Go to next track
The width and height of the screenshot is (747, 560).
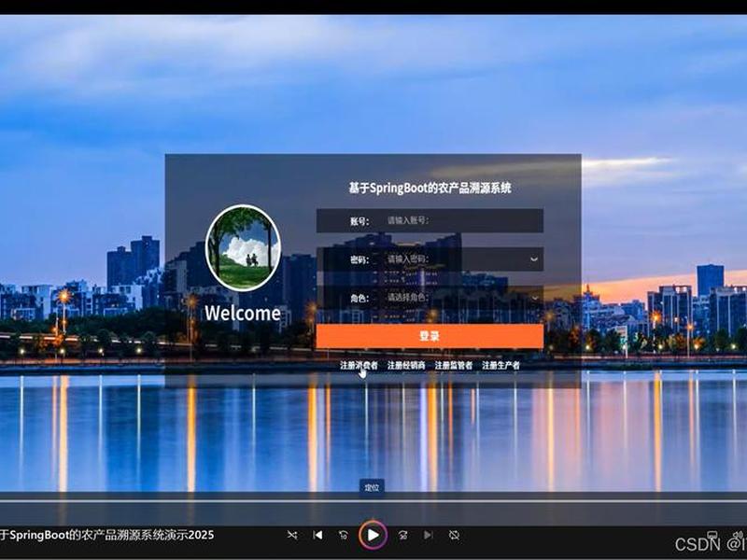(x=429, y=535)
